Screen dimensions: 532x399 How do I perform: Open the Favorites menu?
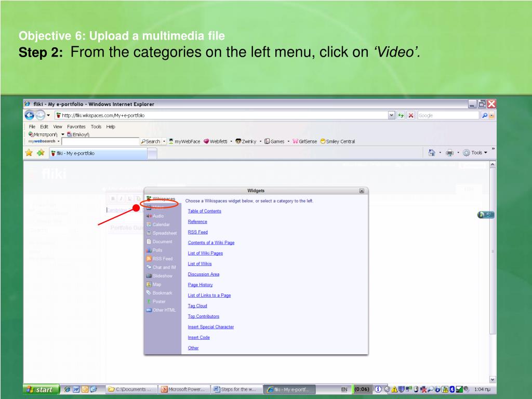coord(76,127)
